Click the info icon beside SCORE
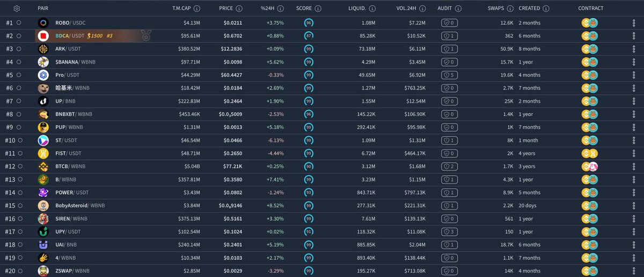 (318, 9)
